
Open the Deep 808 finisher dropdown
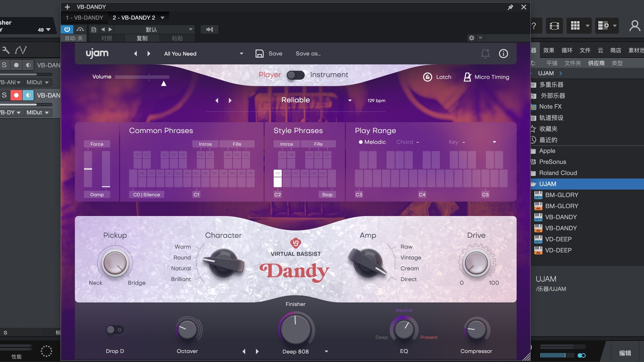pos(326,352)
